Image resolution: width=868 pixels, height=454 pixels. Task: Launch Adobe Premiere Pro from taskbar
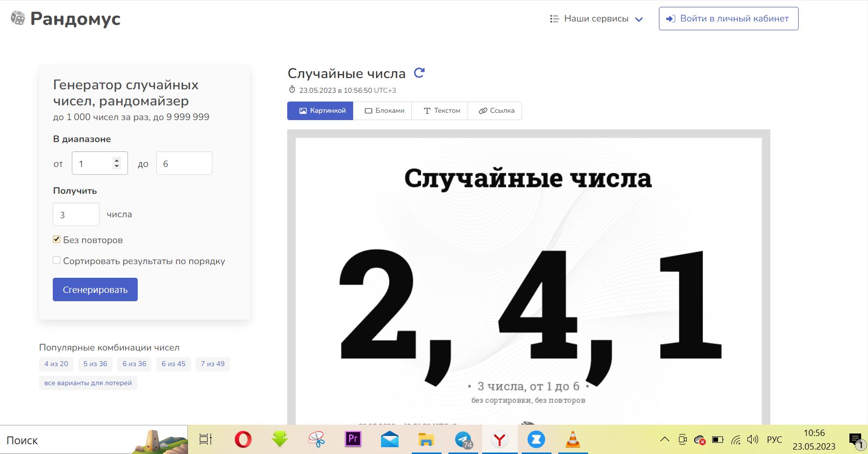click(x=353, y=439)
